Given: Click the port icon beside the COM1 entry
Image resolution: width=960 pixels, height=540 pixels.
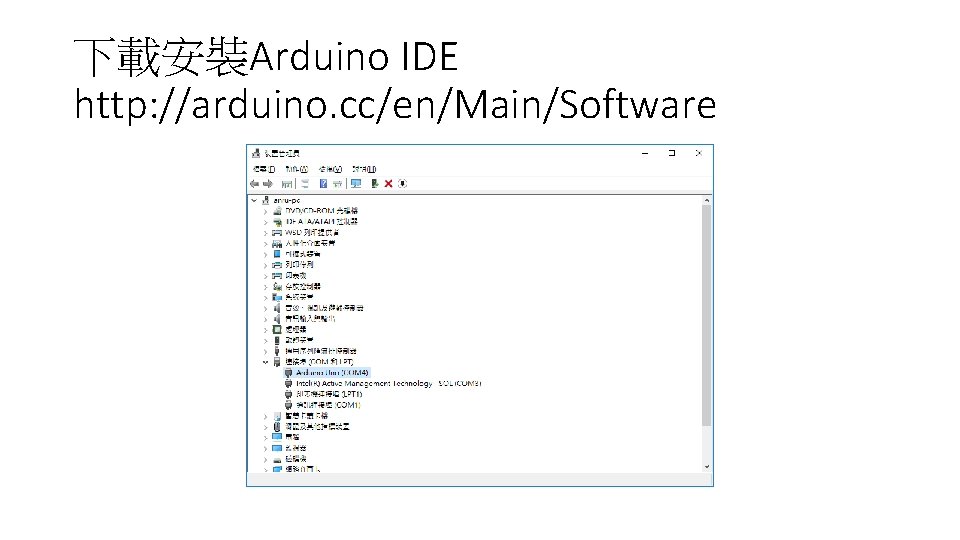Looking at the screenshot, I should click(288, 405).
